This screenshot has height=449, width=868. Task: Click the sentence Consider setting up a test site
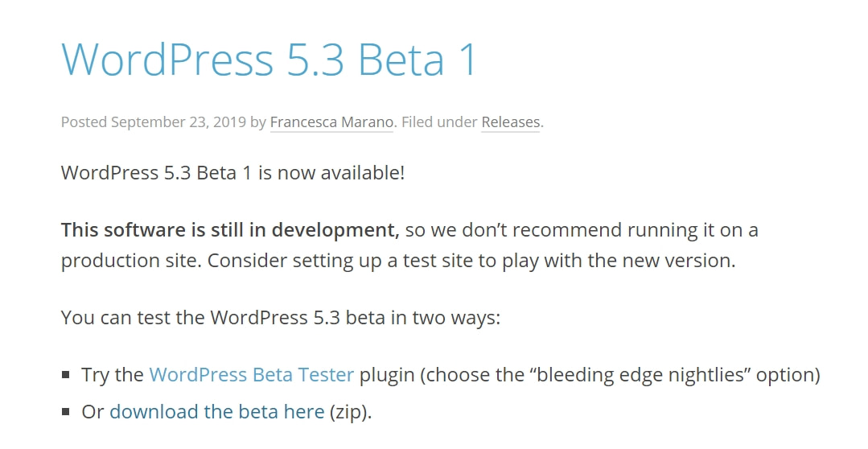pos(471,260)
